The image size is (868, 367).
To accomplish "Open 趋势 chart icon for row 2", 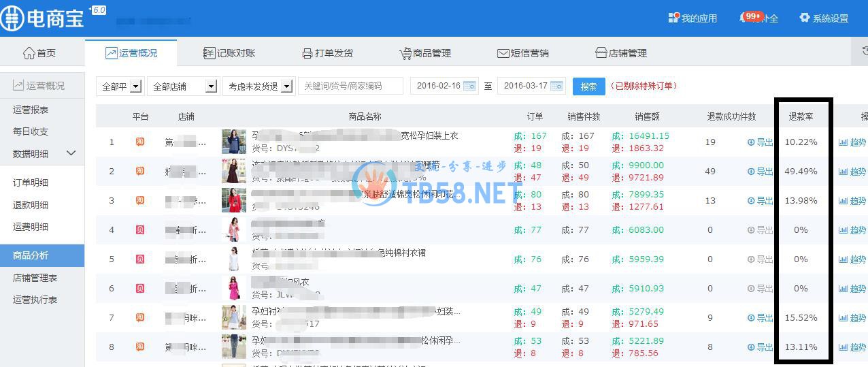I will coord(844,172).
